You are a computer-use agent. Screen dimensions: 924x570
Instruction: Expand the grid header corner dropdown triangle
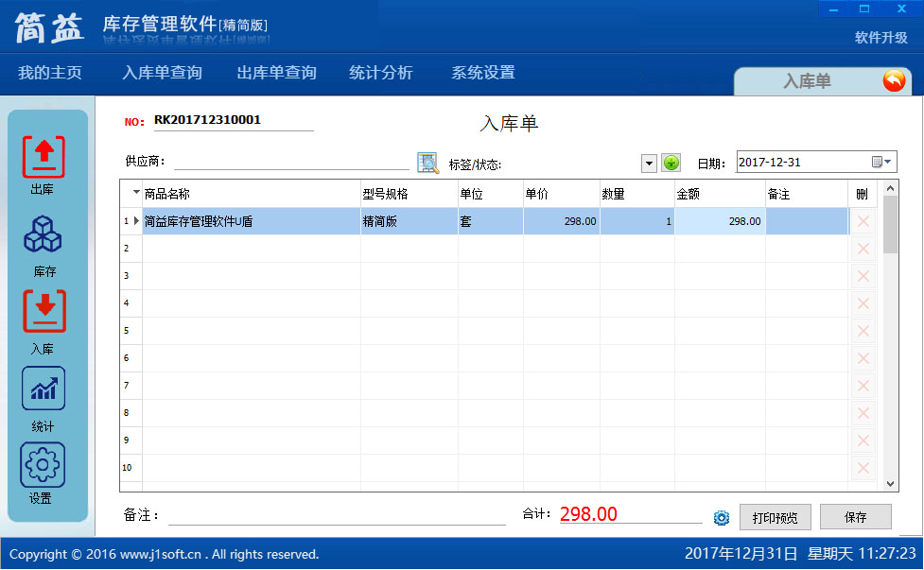pyautogui.click(x=136, y=193)
